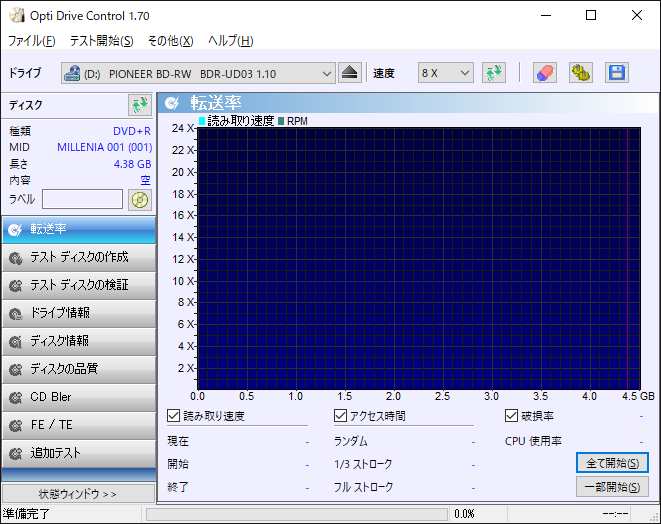Open 追加テスト section
Screen dimensions: 661x524
79,453
